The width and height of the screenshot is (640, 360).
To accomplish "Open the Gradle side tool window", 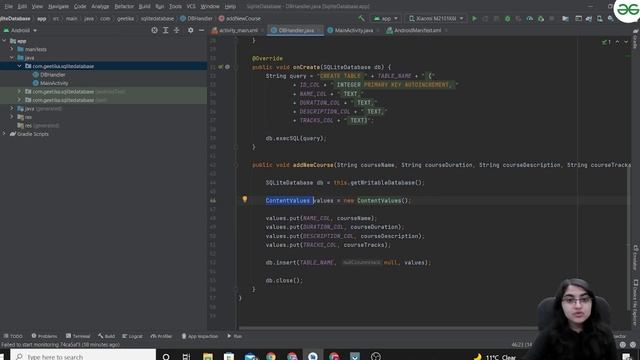I will click(635, 39).
